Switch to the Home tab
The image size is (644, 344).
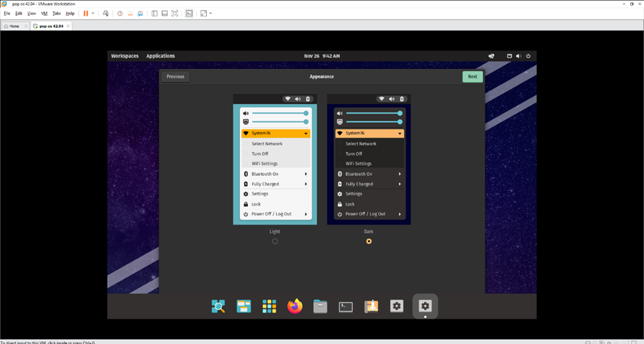tap(12, 26)
